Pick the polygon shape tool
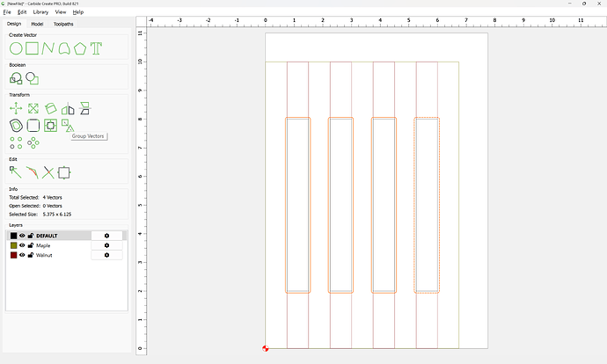Screen dimensions: 607x364 pos(80,48)
